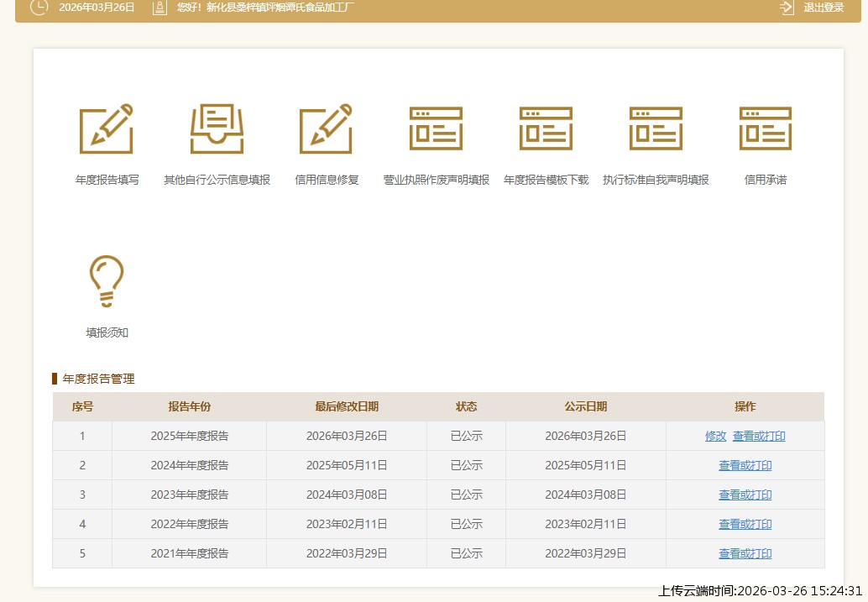Viewport: 868px width, 602px height.
Task: Click the user avatar icon in header
Action: tap(159, 8)
